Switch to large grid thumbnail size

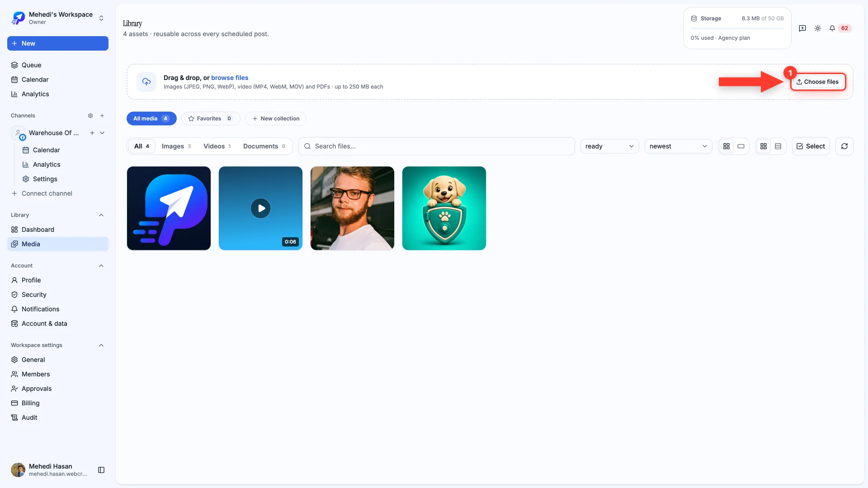726,146
